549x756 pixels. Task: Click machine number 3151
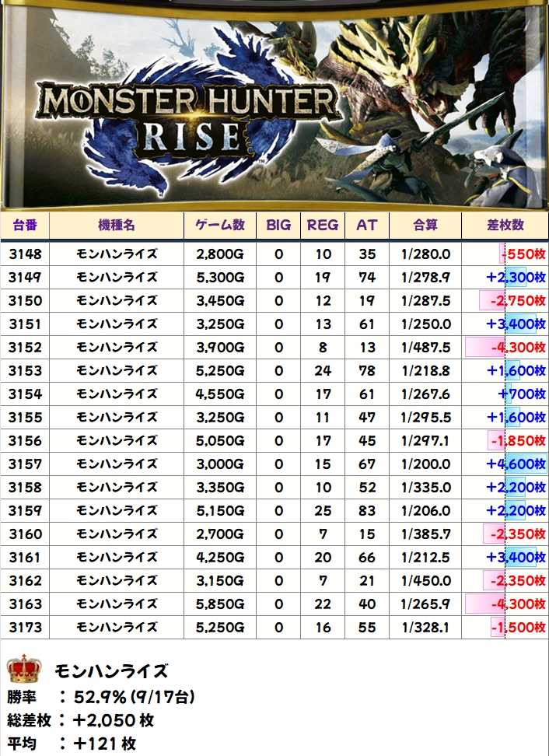25,324
